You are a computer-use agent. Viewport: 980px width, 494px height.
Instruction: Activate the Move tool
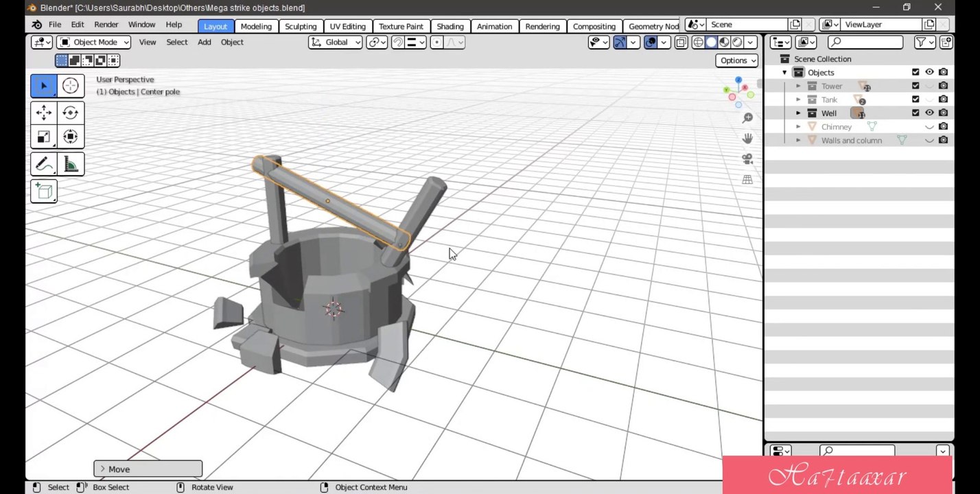pyautogui.click(x=44, y=113)
